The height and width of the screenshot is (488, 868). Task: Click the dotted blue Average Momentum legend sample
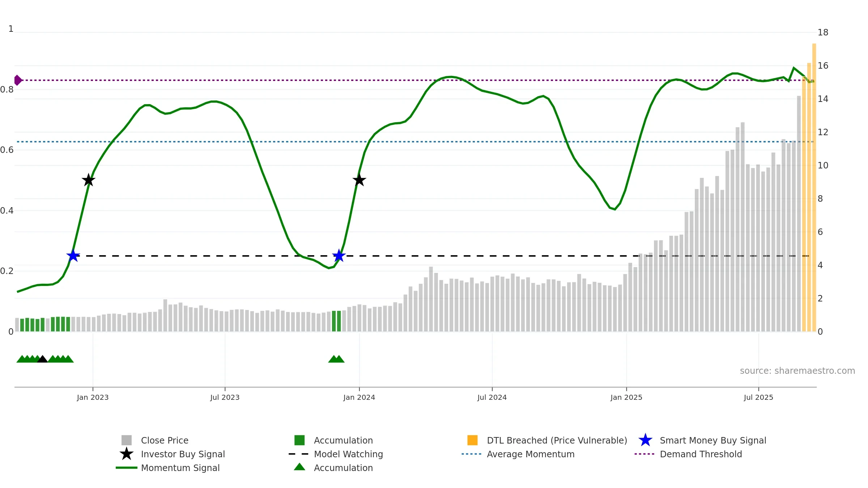coord(472,454)
